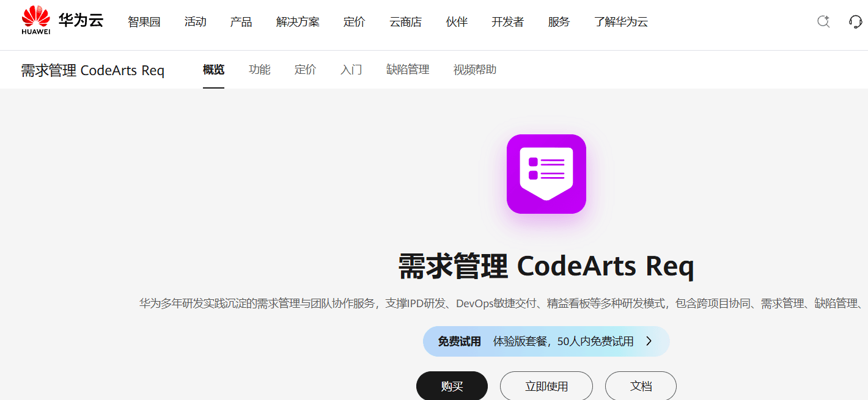Click the large 需求管理 CodeArts Req heading
Image resolution: width=868 pixels, height=400 pixels.
[x=546, y=266]
